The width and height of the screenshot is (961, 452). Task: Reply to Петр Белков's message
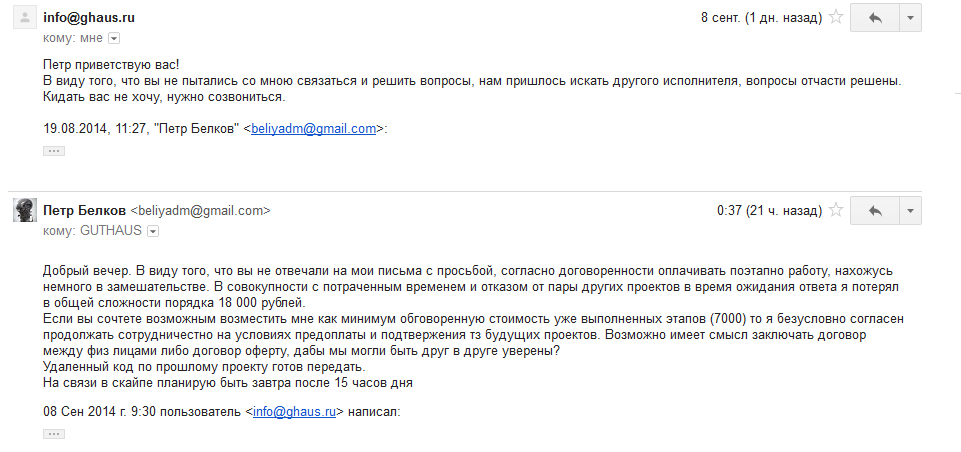click(x=875, y=211)
